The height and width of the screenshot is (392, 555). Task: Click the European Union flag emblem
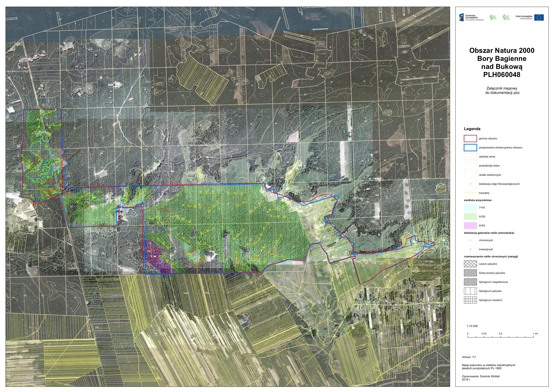coord(539,17)
